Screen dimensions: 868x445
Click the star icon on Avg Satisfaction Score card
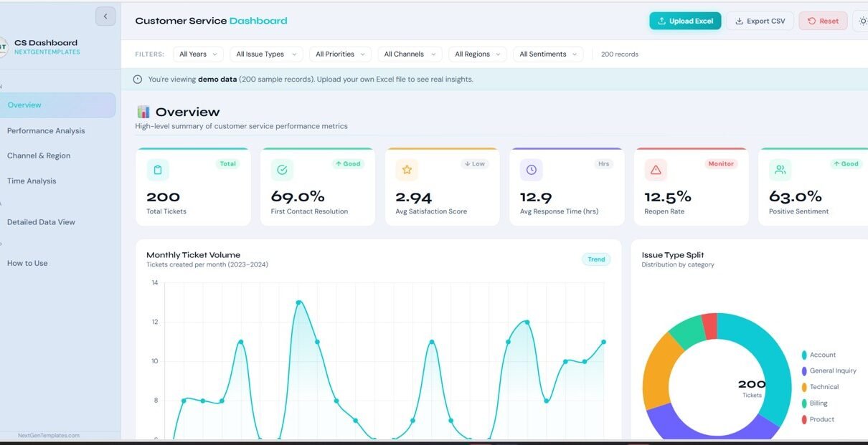(x=407, y=170)
